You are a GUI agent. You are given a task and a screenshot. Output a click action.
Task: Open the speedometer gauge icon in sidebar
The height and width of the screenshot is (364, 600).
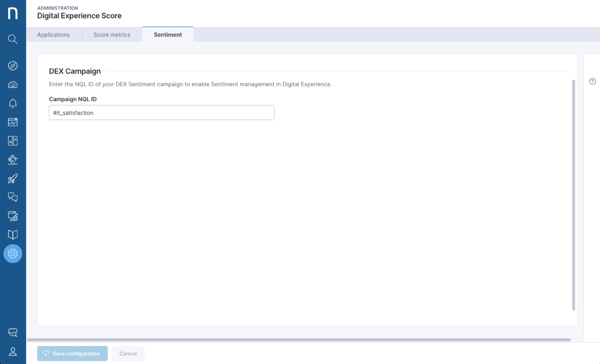click(13, 85)
